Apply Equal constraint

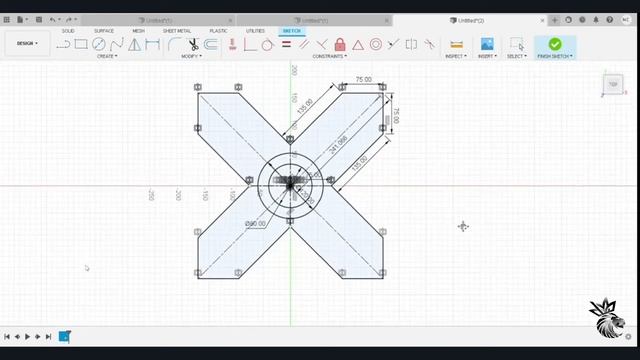(x=287, y=44)
